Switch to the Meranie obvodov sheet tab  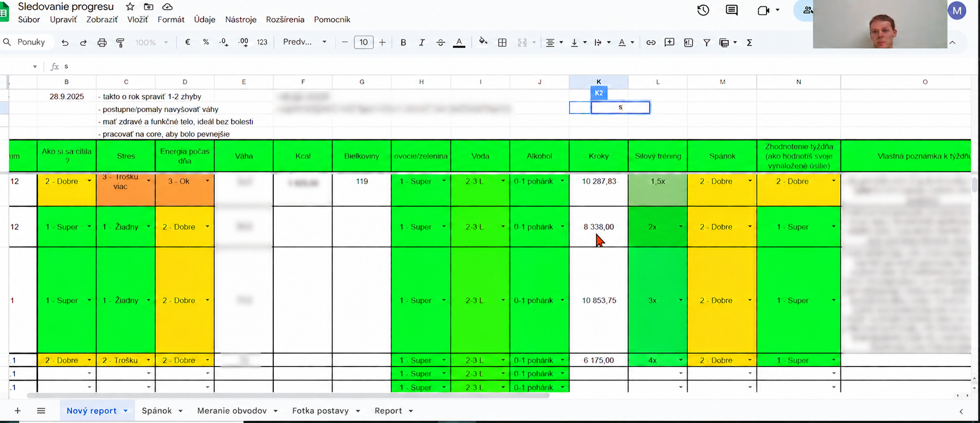[x=232, y=411]
